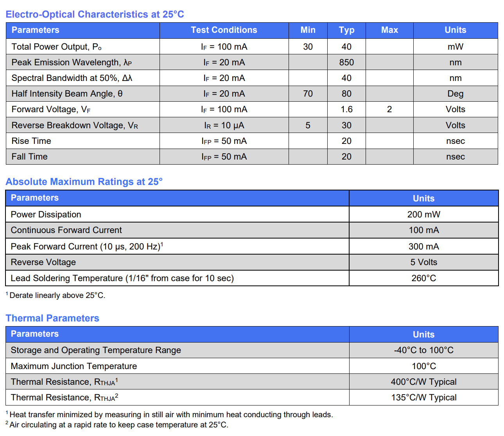Viewport: 504px width, 436px height.
Task: Click the Electro-Optical Characteristics section heading
Action: pos(95,14)
